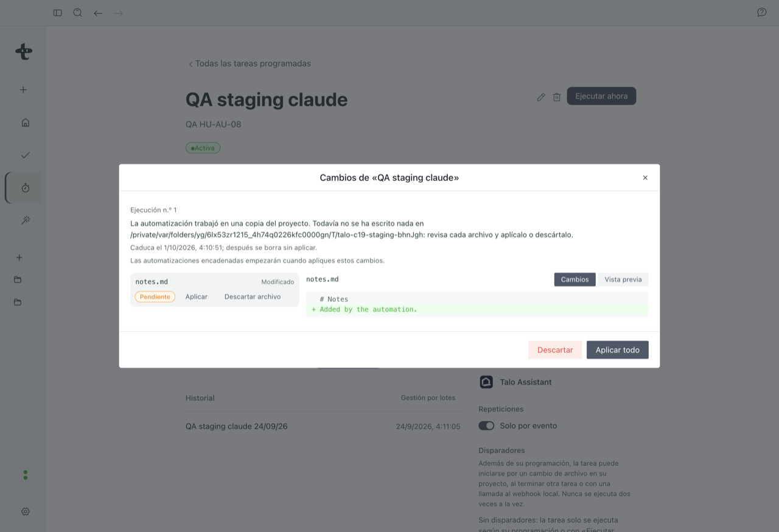Click Aplicar for notes.md
Image resolution: width=779 pixels, height=532 pixels.
point(197,297)
